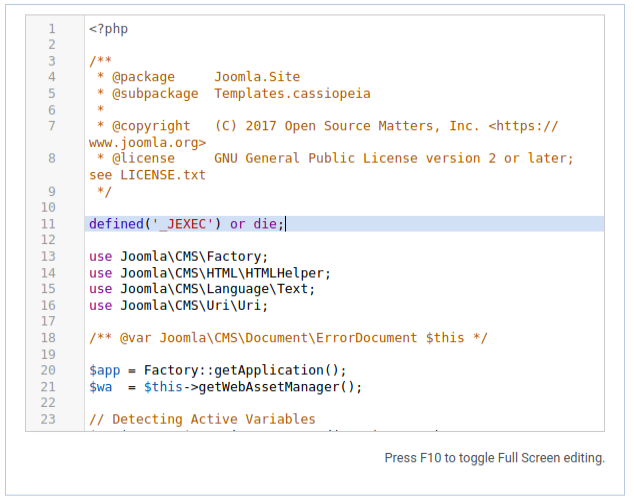This screenshot has height=503, width=634.
Task: Click the 'Press F10 to toggle Full Screen' hint
Action: point(494,458)
